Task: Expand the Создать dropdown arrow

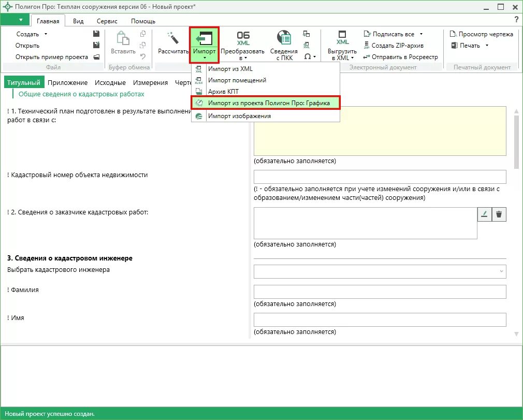Action: coord(46,34)
